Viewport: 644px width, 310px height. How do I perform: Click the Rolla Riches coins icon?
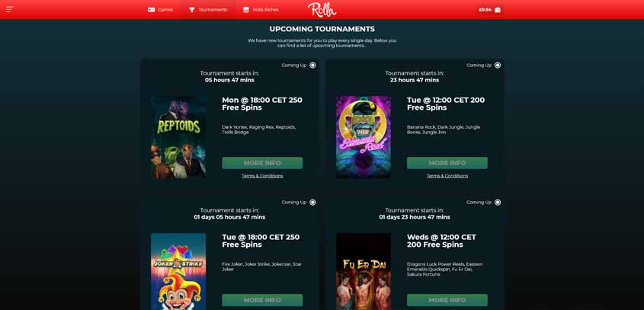246,9
